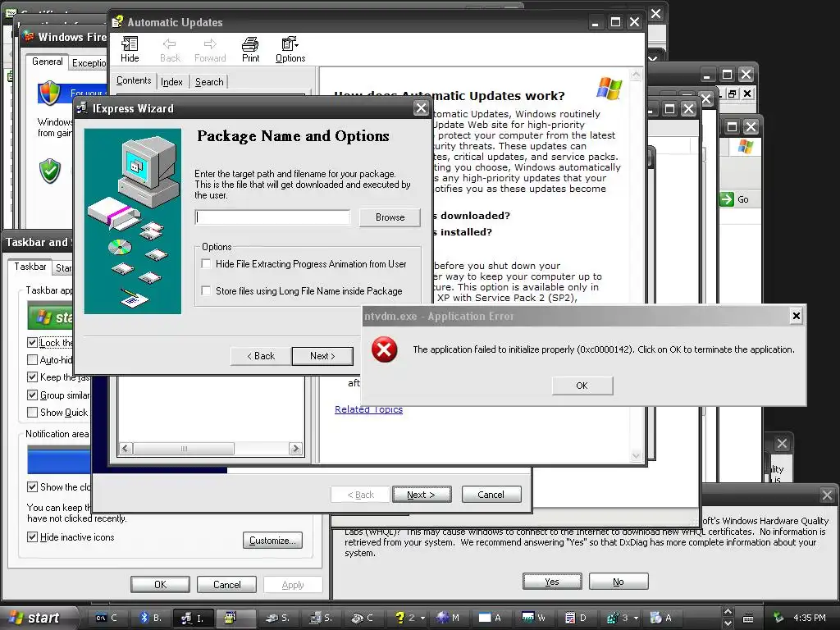Open the grouped taskbar item labeled 3
The width and height of the screenshot is (840, 630).
tap(622, 618)
